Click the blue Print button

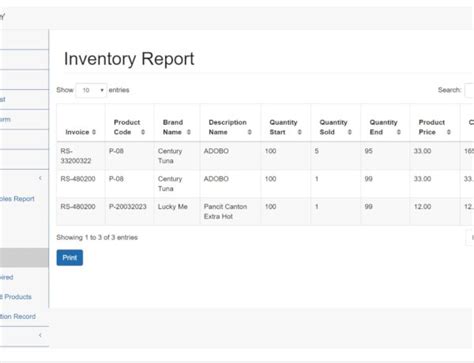pos(70,258)
